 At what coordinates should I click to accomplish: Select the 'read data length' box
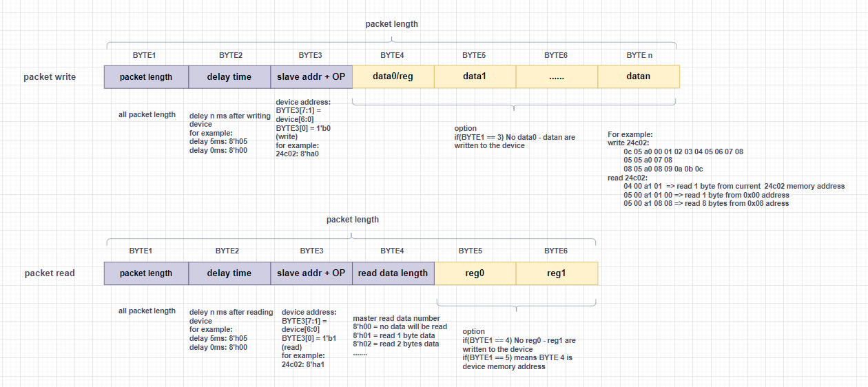point(393,273)
